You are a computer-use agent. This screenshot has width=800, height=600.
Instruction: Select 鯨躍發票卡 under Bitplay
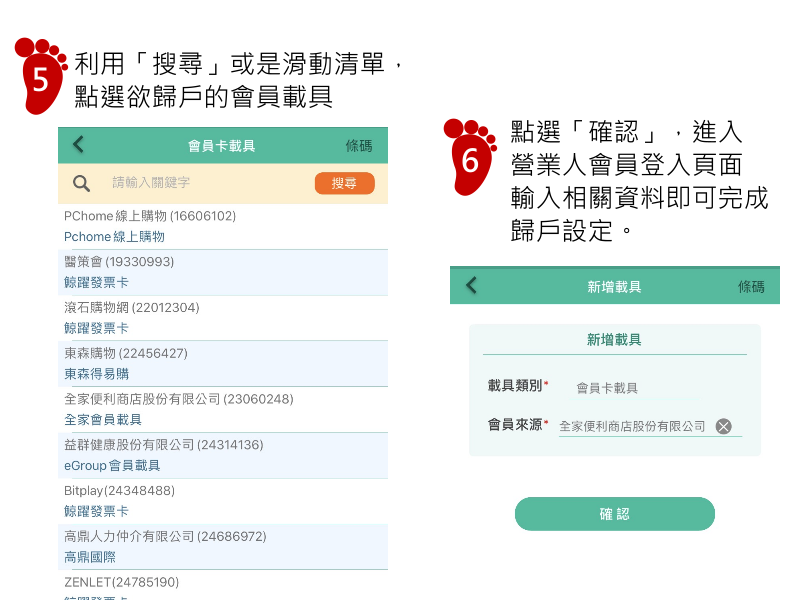[x=96, y=511]
